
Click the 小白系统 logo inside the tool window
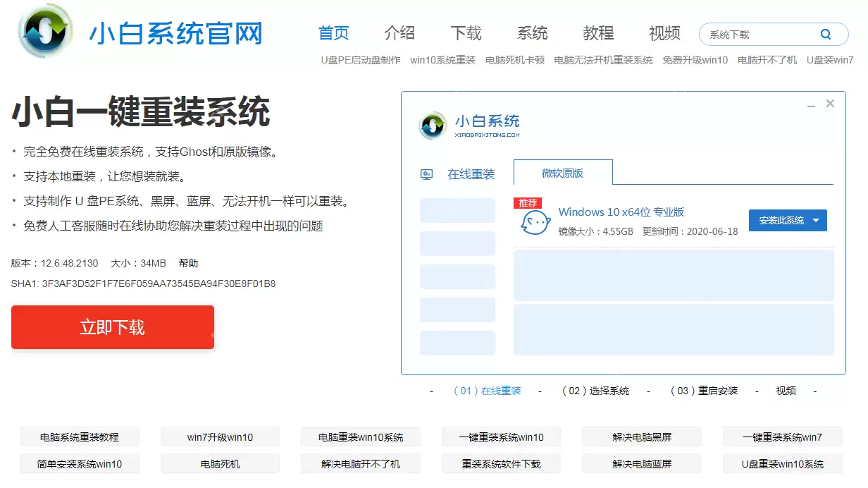tap(471, 126)
